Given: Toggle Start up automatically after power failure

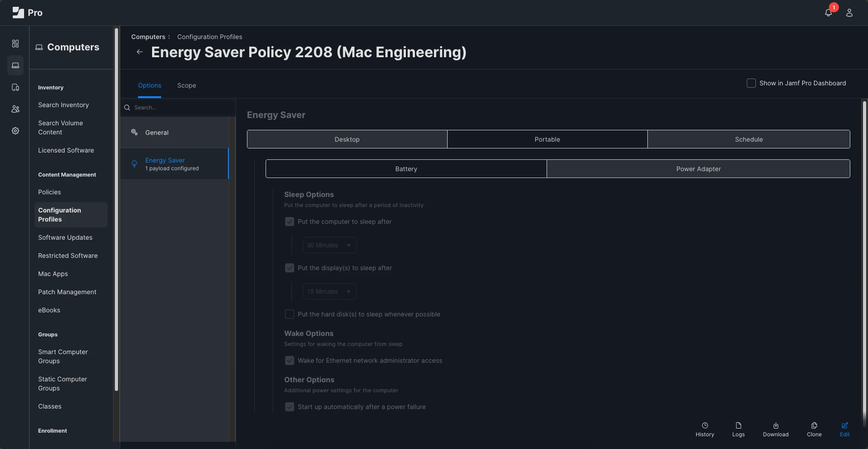Looking at the screenshot, I should (290, 407).
